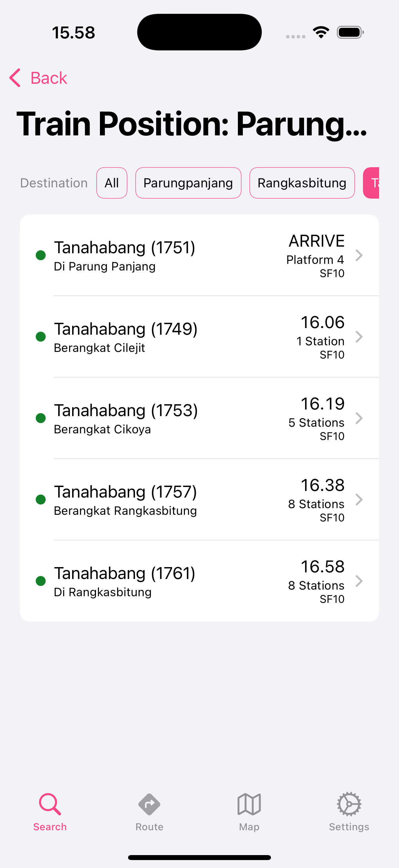Screen dimensions: 399x868
Task: Open Tanahabang (1761) Di Rangkasbitung row
Action: point(199,581)
